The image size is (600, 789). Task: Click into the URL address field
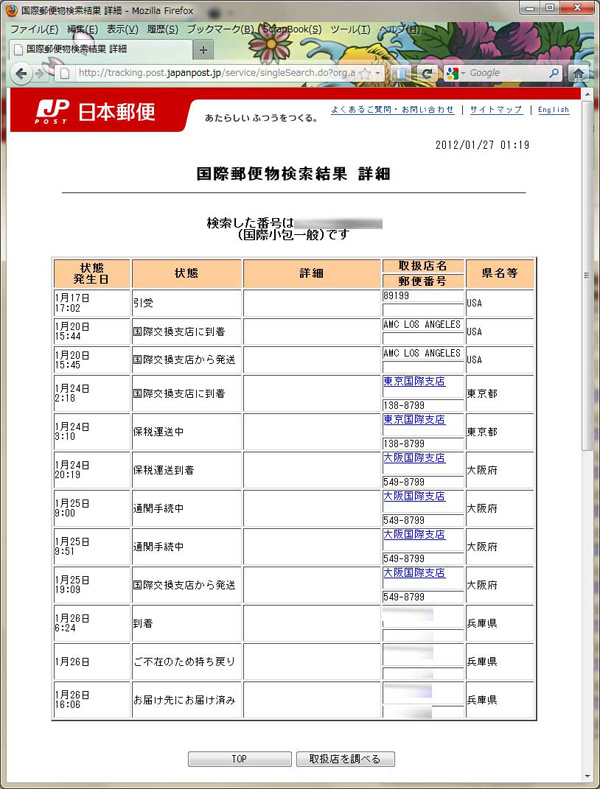(x=216, y=73)
